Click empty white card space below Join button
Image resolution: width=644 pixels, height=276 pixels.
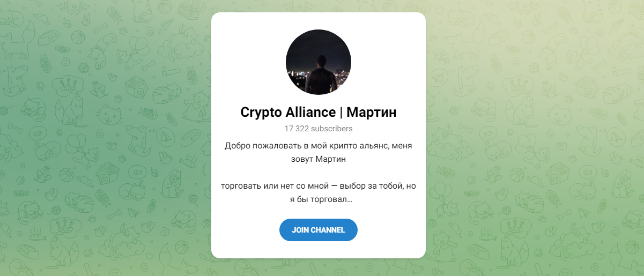pyautogui.click(x=319, y=250)
